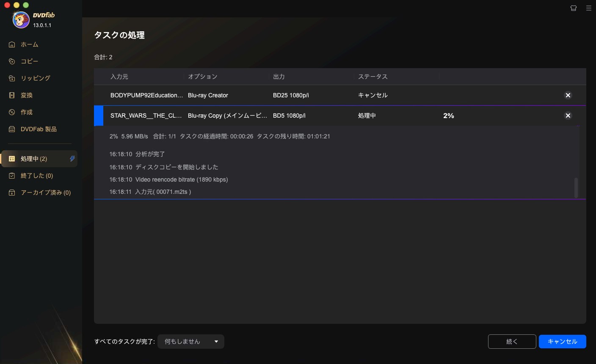The height and width of the screenshot is (364, 596).
Task: Select the Blu-ray Creator option cell
Action: click(x=208, y=95)
